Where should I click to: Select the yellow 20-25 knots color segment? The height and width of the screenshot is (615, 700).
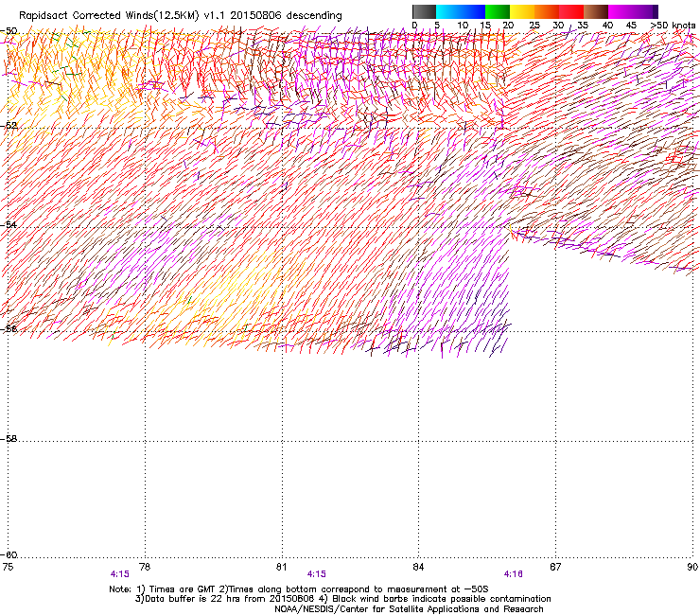click(522, 11)
